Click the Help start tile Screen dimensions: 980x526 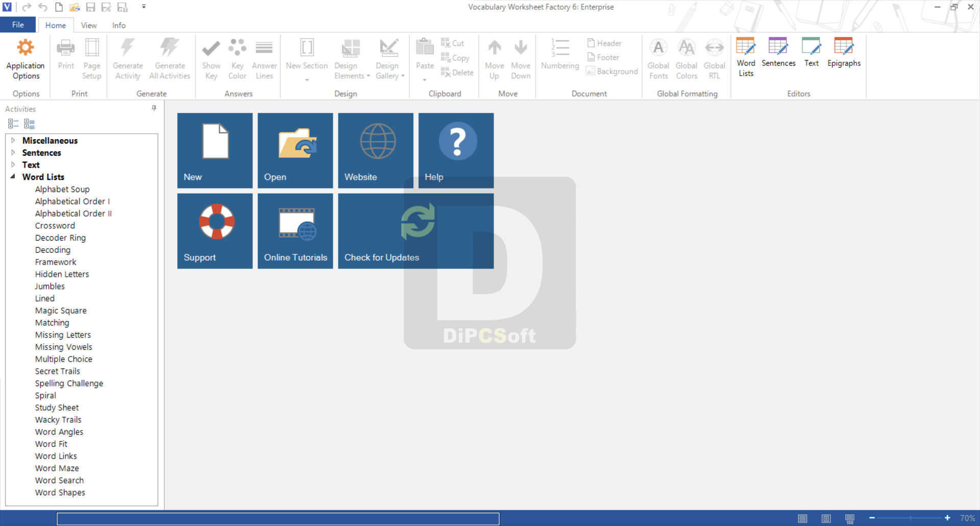tap(456, 151)
